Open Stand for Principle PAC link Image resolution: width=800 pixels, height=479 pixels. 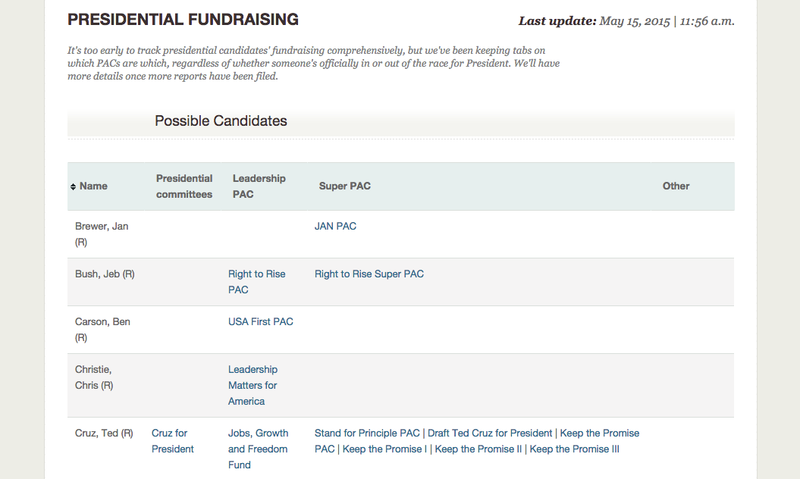(367, 433)
